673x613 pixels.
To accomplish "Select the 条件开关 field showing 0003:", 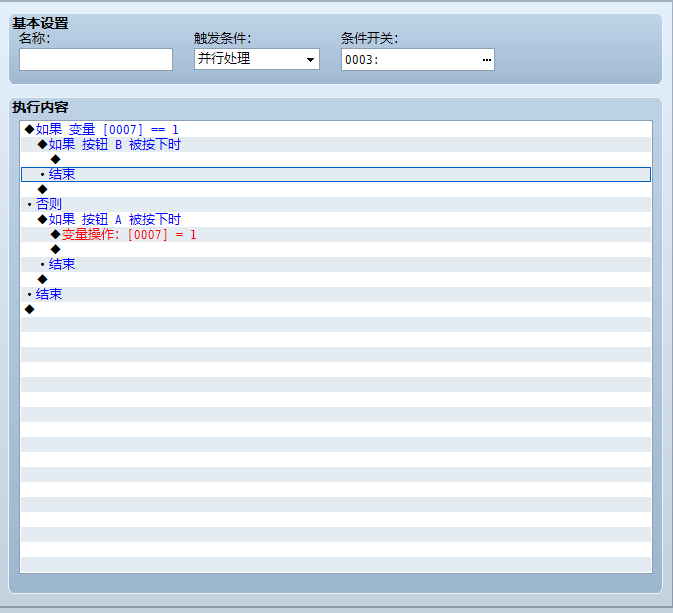I will click(x=418, y=60).
